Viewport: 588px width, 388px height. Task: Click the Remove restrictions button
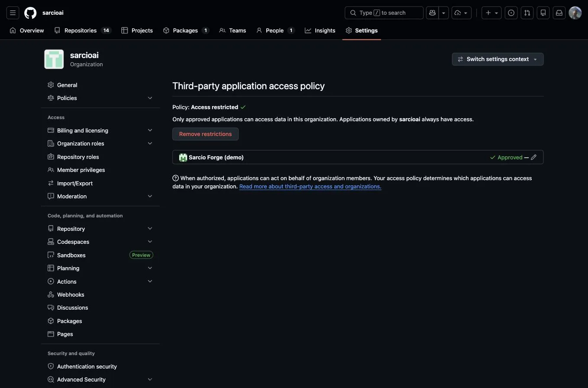[x=205, y=134]
